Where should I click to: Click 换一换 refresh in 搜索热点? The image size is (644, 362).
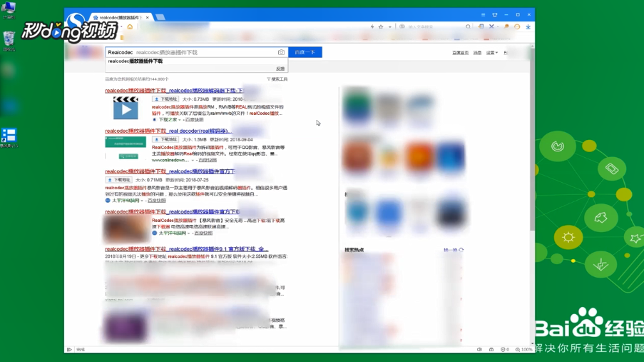pos(454,250)
